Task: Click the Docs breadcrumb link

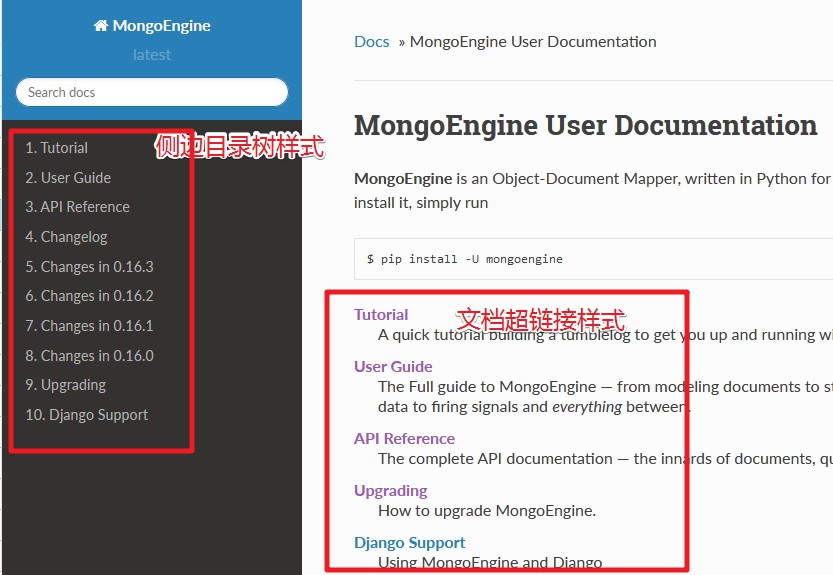Action: (x=372, y=41)
